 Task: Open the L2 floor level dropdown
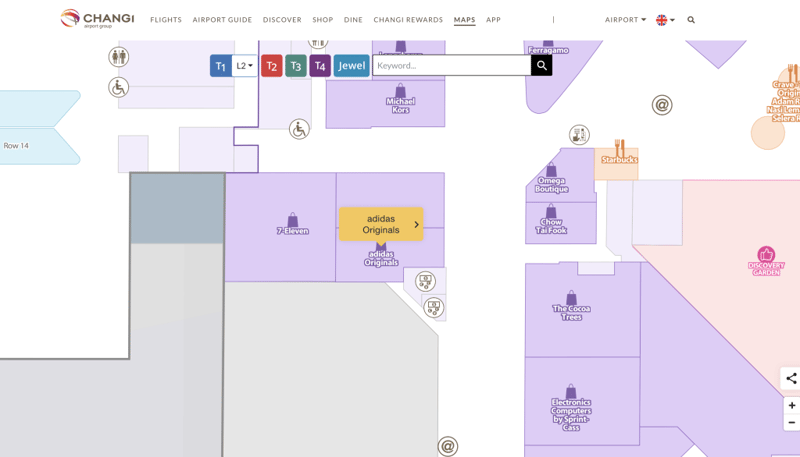pos(245,66)
